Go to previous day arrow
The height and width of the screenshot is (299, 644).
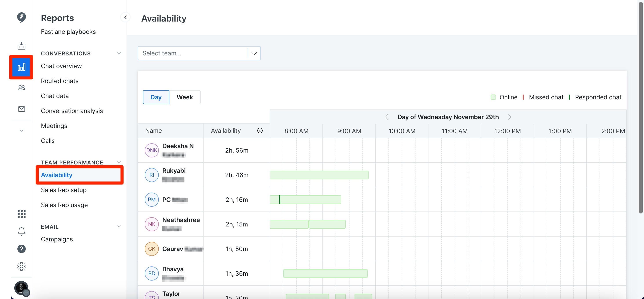click(x=387, y=117)
